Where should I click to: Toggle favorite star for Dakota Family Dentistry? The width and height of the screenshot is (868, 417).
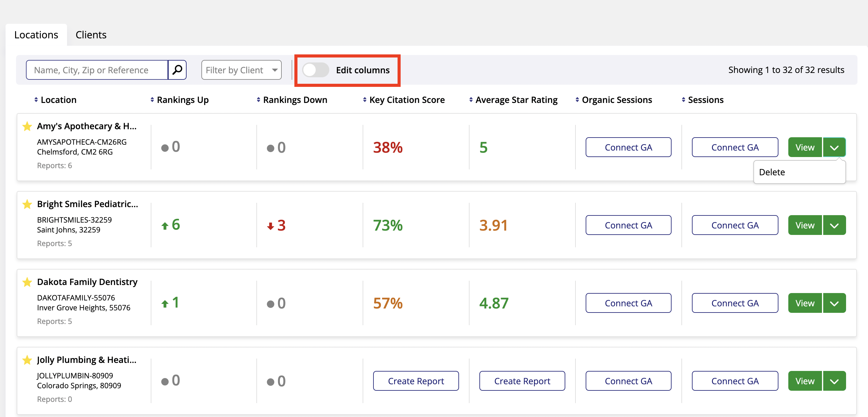click(27, 282)
